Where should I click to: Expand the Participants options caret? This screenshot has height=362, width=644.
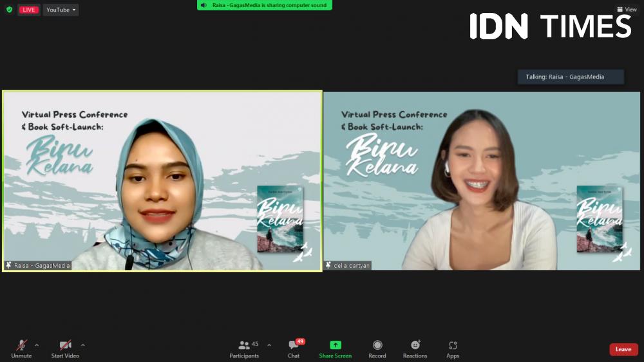point(269,345)
